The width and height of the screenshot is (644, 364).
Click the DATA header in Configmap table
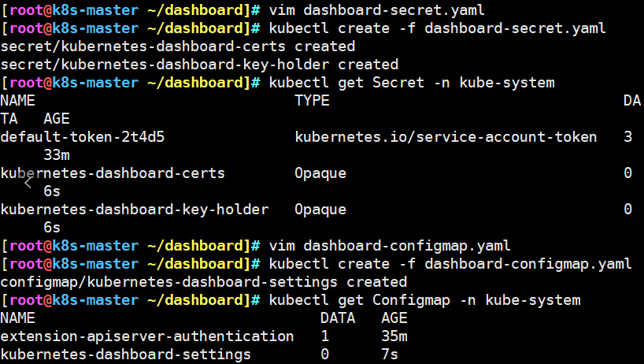[x=338, y=318]
